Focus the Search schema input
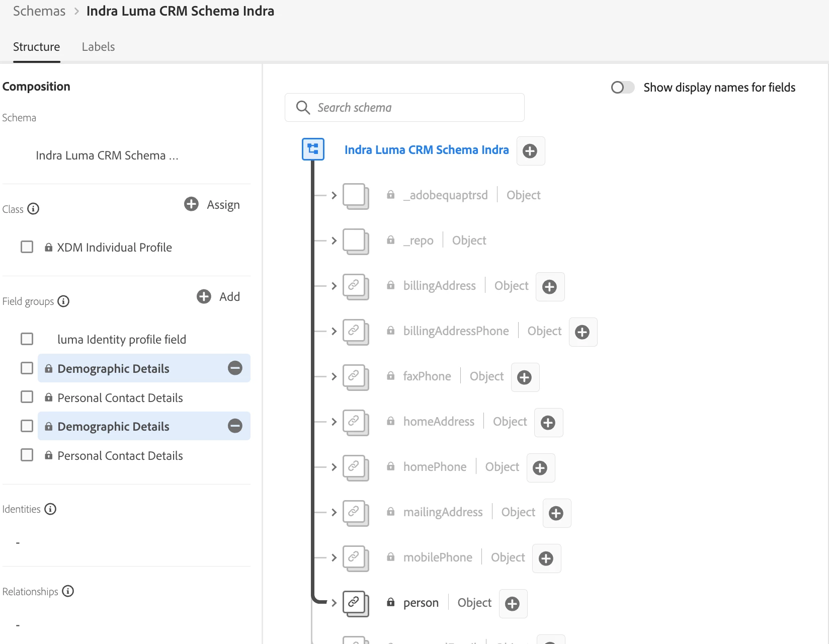Viewport: 829px width, 644px height. tap(404, 107)
